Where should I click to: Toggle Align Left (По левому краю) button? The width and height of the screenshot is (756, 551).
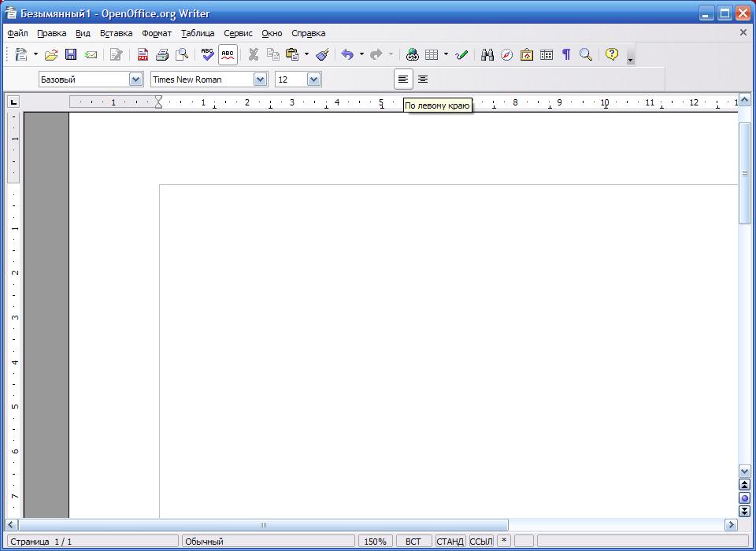click(x=403, y=79)
